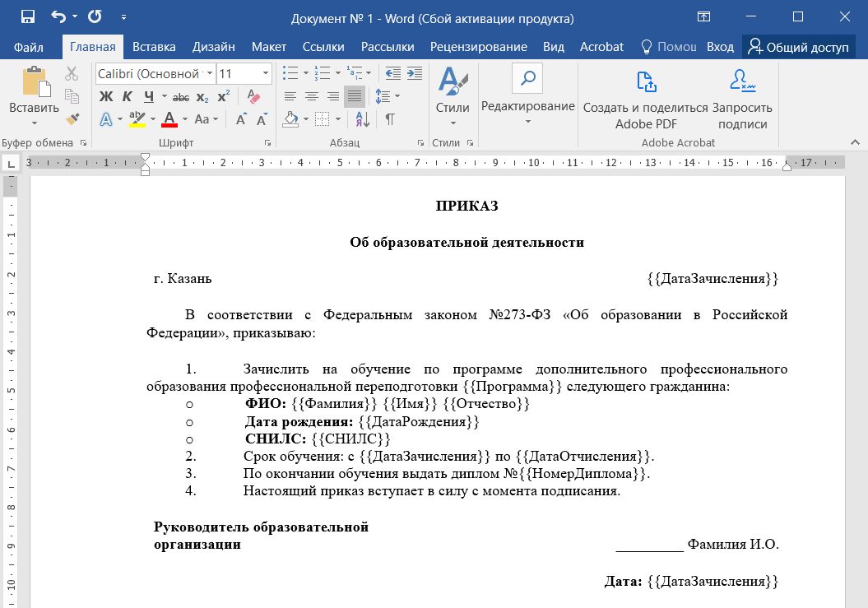Image resolution: width=868 pixels, height=608 pixels.
Task: Toggle italic К formatting
Action: (x=128, y=97)
